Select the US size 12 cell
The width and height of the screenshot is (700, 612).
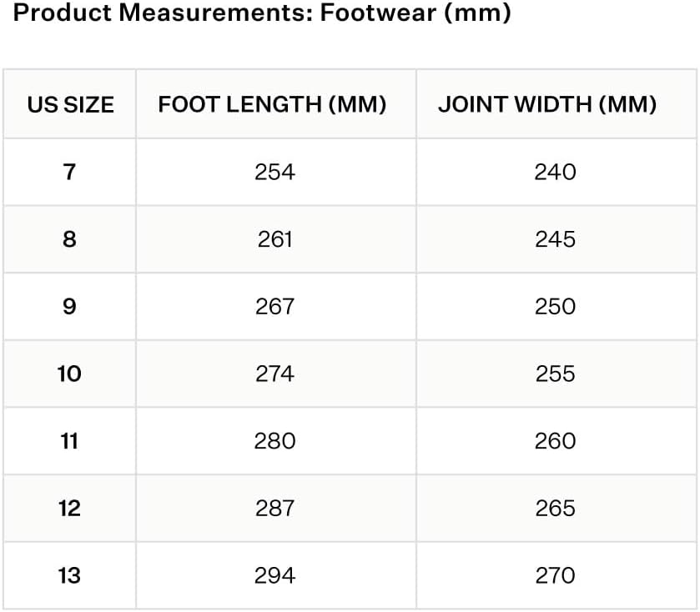(69, 508)
